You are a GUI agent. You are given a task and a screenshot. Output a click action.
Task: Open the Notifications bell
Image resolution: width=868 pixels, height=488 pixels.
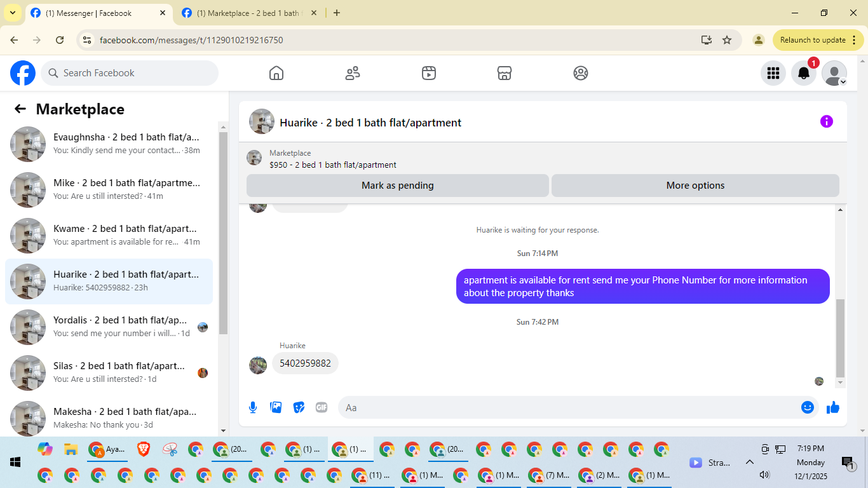(x=804, y=73)
